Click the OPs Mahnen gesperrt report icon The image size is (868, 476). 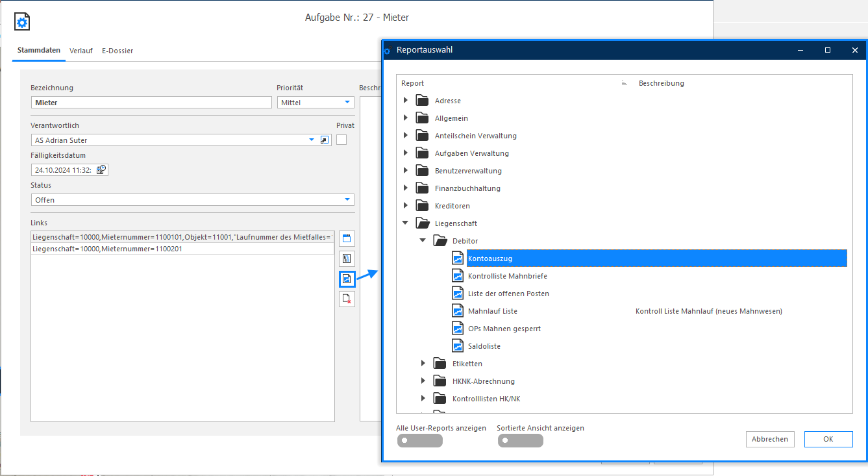coord(458,329)
